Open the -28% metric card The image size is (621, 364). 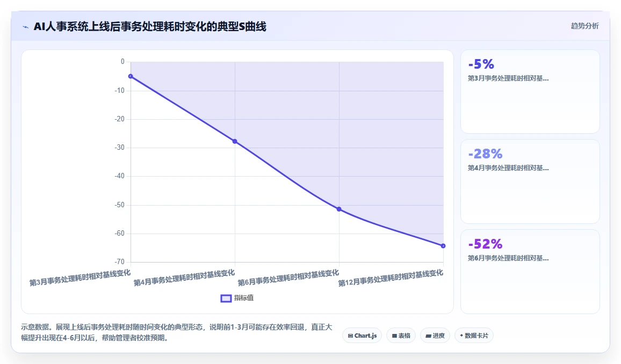click(x=530, y=181)
